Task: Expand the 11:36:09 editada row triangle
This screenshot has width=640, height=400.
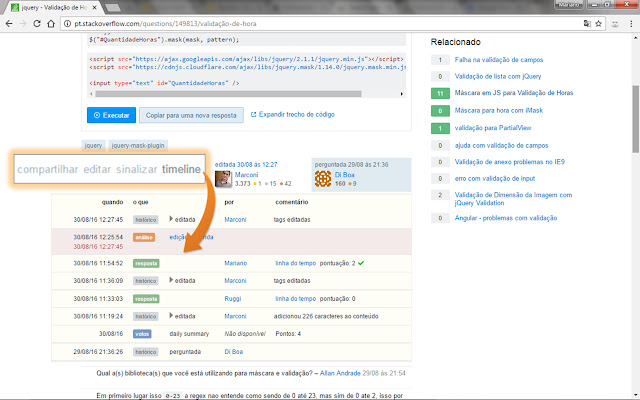Action: 171,280
